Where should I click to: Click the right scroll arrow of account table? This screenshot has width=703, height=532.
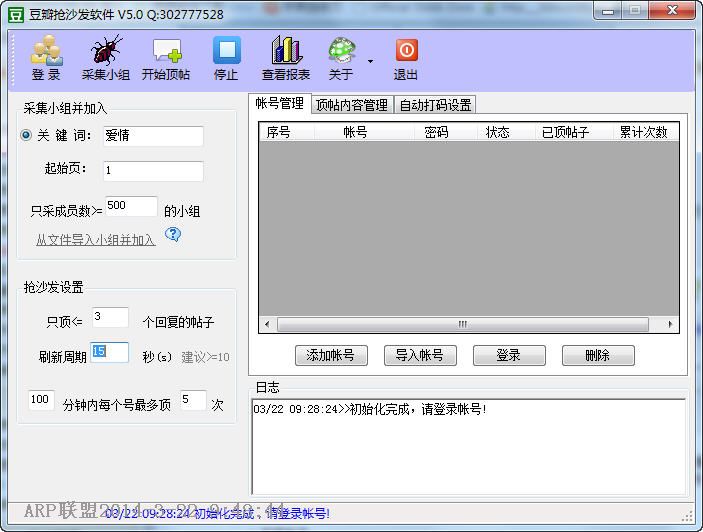click(670, 324)
